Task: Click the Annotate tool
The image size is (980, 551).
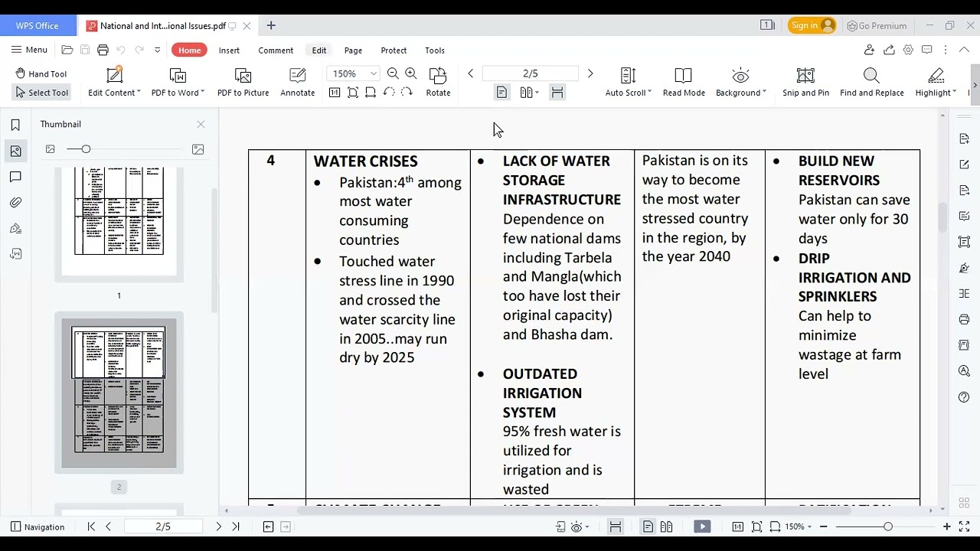Action: [297, 82]
